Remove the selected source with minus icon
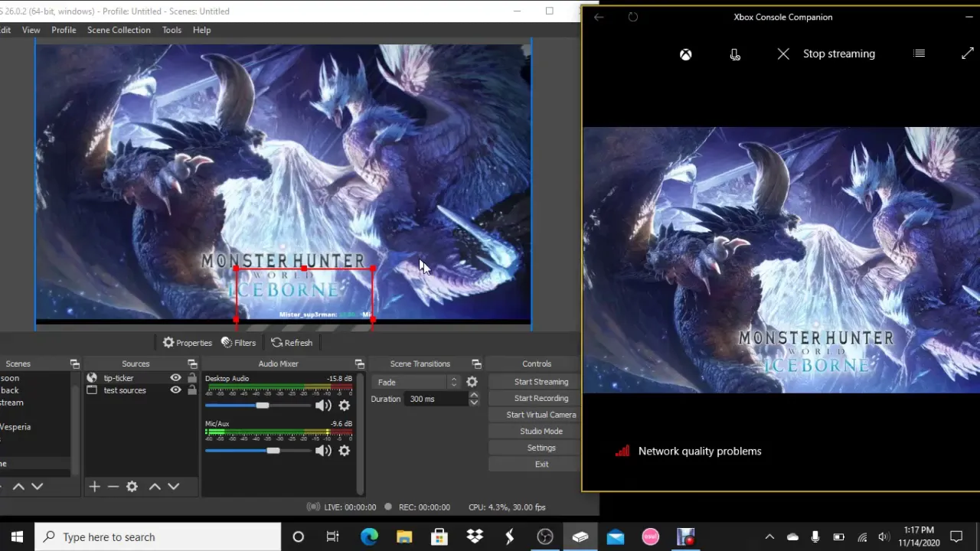This screenshot has width=980, height=551. 113,487
